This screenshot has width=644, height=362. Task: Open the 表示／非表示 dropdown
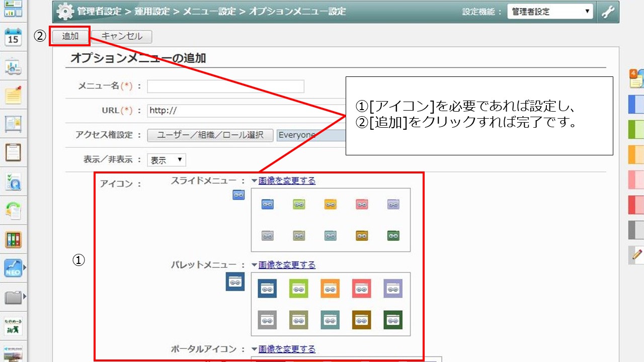click(x=167, y=160)
